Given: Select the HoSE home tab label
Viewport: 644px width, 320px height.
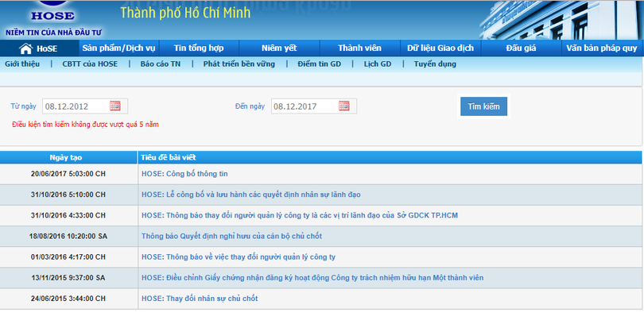Looking at the screenshot, I should click(47, 48).
